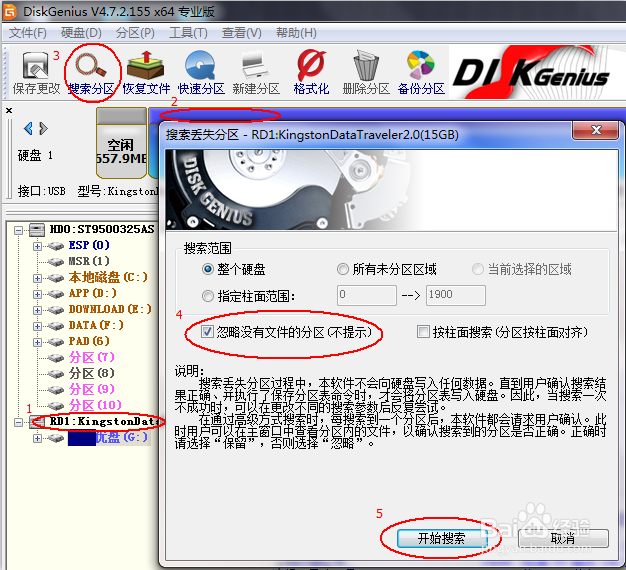626x570 pixels.
Task: Click the drive icon beside MSR(1)
Action: 55,262
